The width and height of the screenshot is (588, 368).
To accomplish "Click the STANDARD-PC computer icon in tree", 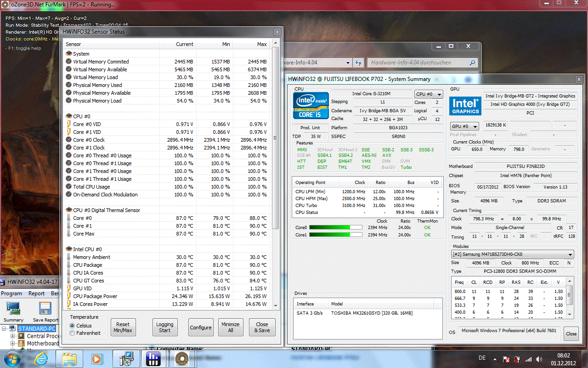I will pos(13,329).
